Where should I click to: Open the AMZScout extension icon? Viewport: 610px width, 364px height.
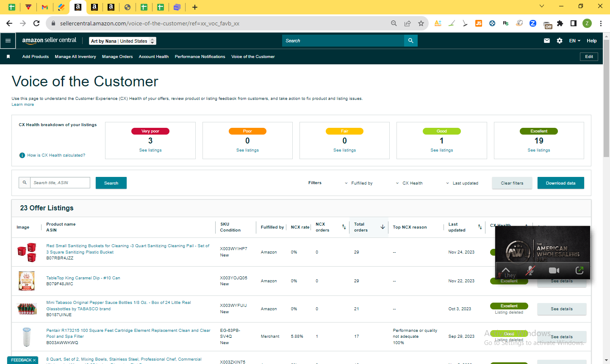[438, 23]
